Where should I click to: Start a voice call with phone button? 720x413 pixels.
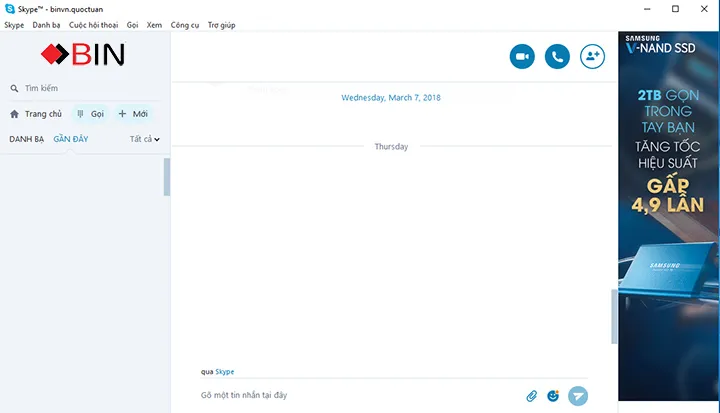coord(557,57)
